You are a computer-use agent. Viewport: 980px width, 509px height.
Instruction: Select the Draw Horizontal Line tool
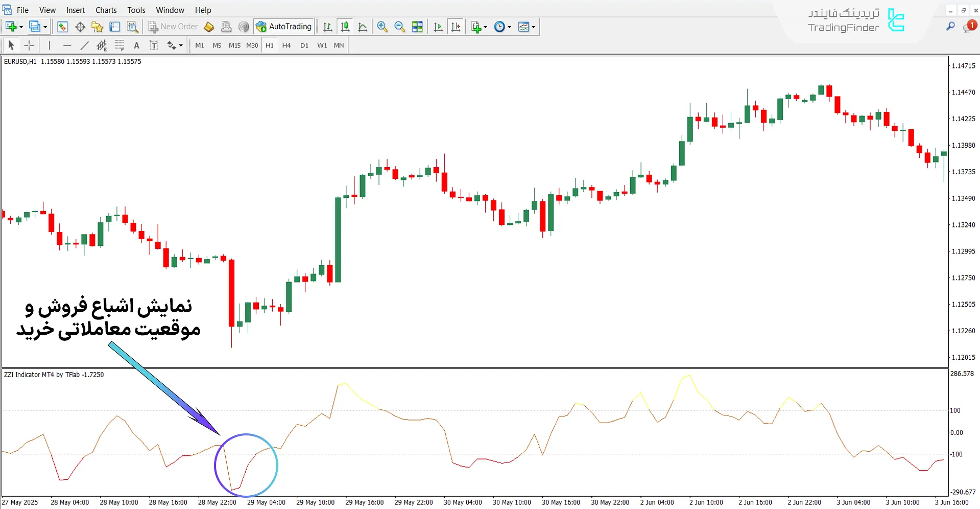[x=67, y=45]
